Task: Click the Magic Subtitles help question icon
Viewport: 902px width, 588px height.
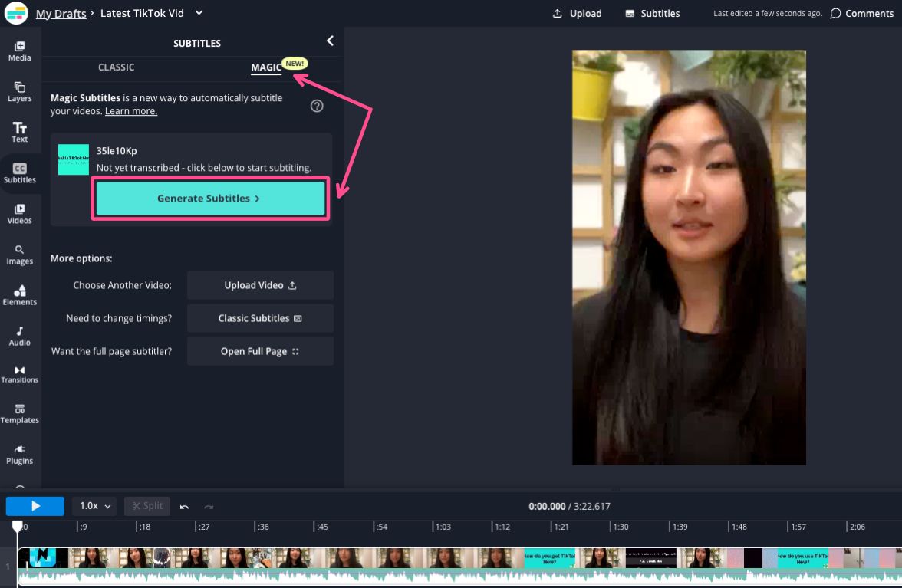Action: 317,106
